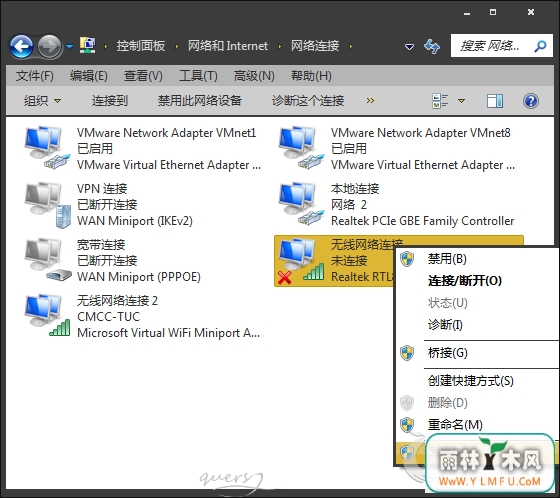Image resolution: width=560 pixels, height=498 pixels.
Task: Go back with the blue Back arrow
Action: (21, 46)
